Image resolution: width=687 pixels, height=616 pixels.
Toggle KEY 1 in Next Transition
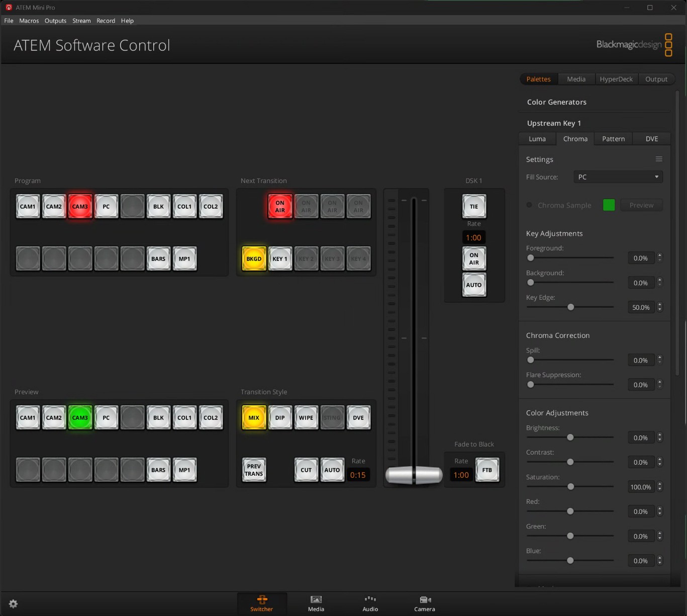(280, 259)
